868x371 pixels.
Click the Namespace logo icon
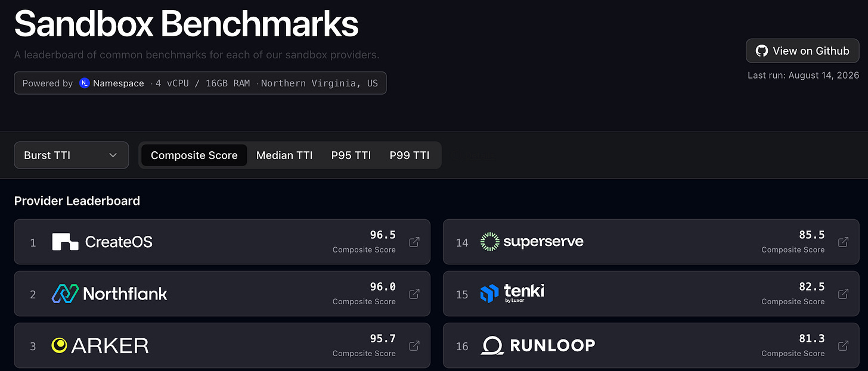tap(85, 83)
